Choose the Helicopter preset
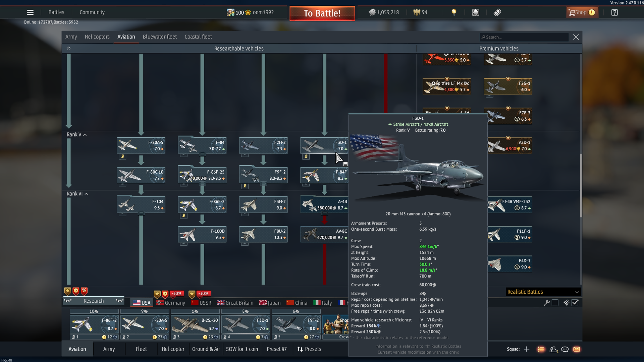This screenshot has width=644, height=362. pyautogui.click(x=173, y=349)
